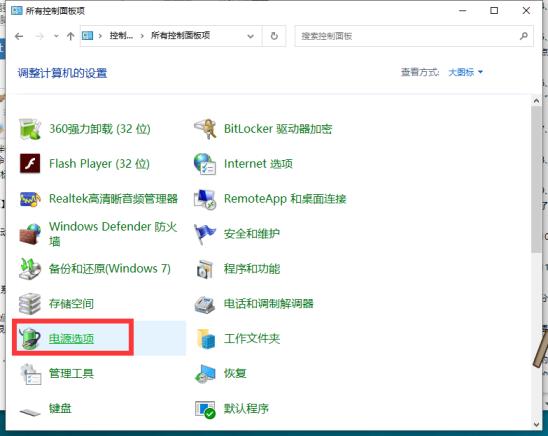Open Realtek高清晰音频管理器 link
Screen dimensions: 548x436
coord(114,199)
